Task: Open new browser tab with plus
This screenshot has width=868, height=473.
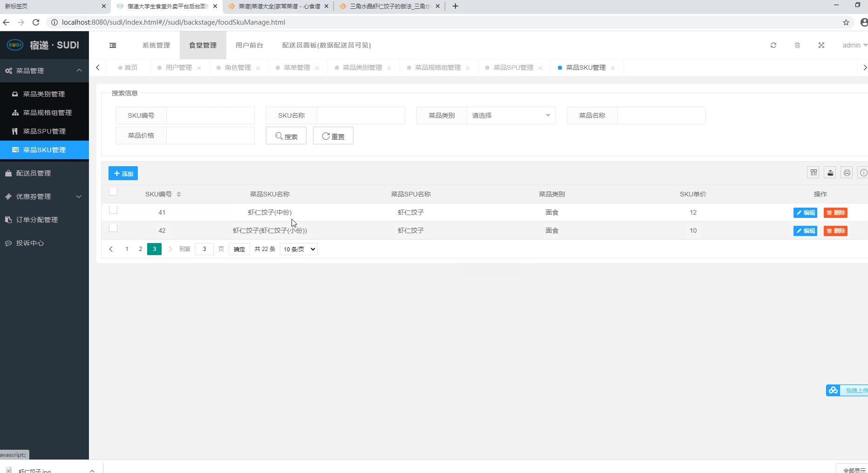Action: coord(455,6)
